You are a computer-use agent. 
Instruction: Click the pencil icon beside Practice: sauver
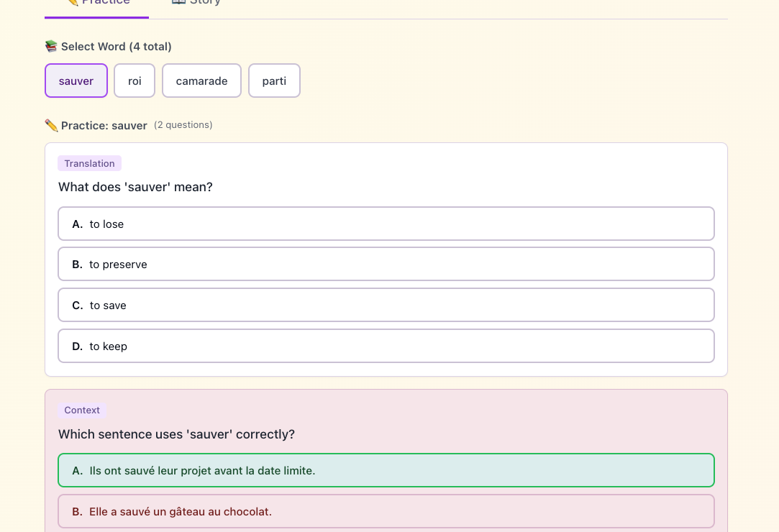[x=51, y=126]
